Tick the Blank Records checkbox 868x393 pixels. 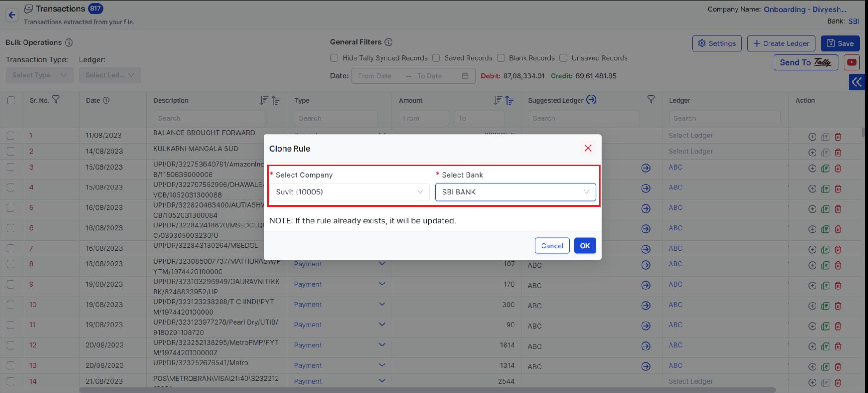click(501, 58)
